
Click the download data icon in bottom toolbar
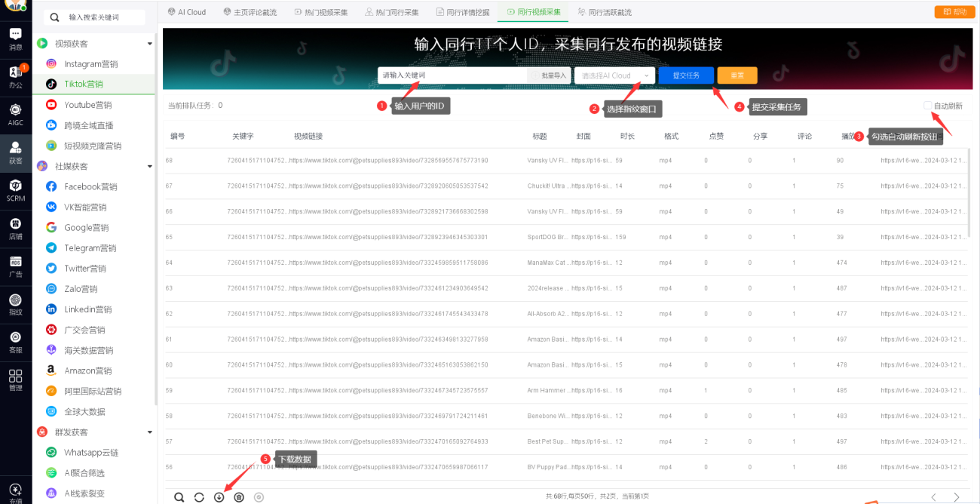pyautogui.click(x=219, y=497)
